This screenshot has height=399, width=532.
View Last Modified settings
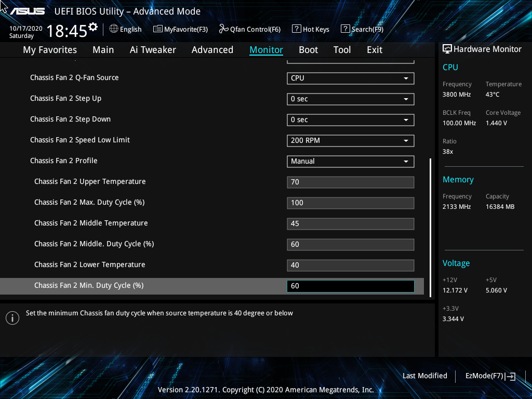click(x=425, y=376)
